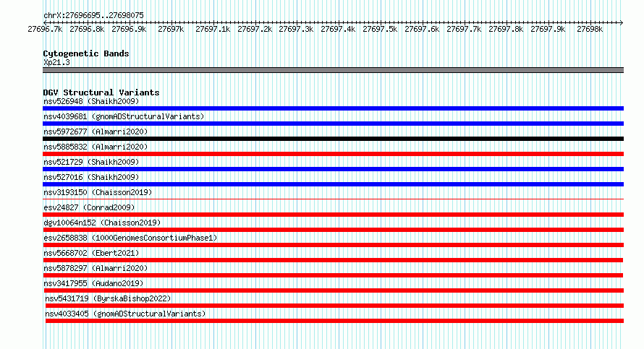This screenshot has width=644, height=349.
Task: Click the 27697.2k ruler tick label
Action: (255, 29)
